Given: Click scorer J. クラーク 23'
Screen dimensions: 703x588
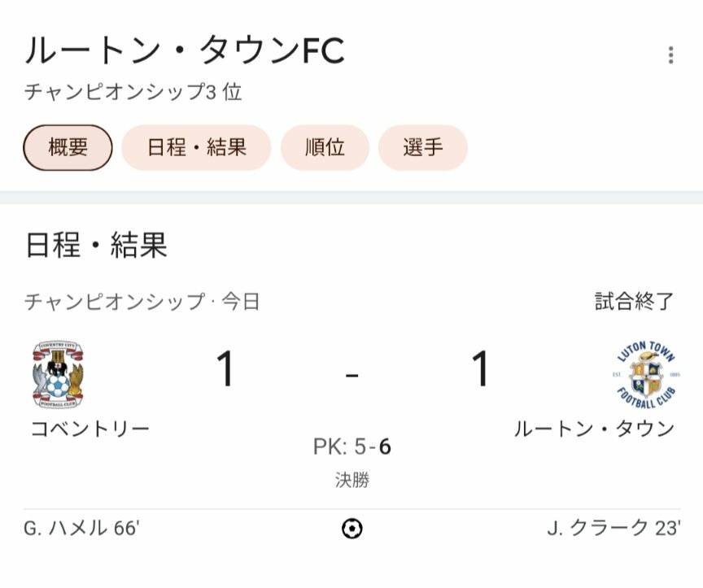Looking at the screenshot, I should pos(613,528).
